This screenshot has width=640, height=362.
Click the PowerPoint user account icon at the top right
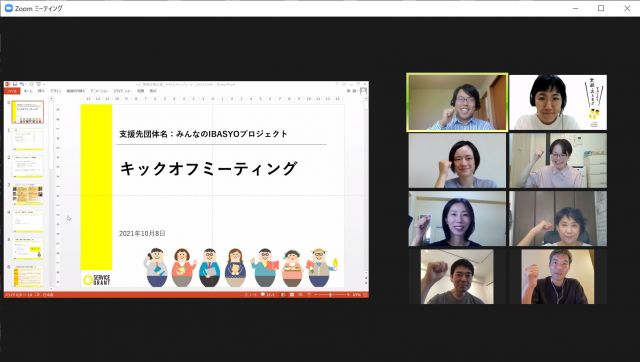pyautogui.click(x=363, y=90)
